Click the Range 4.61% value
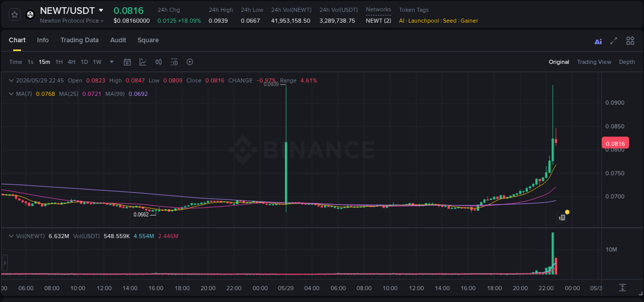The image size is (644, 302). 309,80
